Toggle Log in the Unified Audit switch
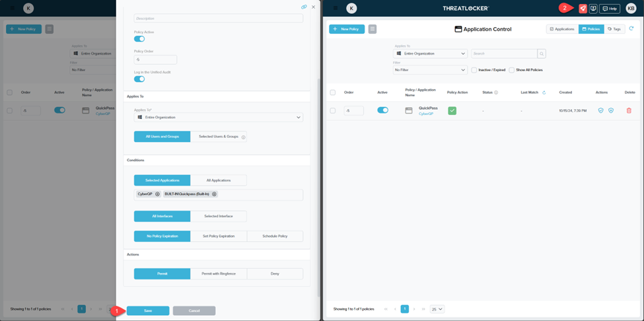Screen dimensions: 644x321 point(139,79)
